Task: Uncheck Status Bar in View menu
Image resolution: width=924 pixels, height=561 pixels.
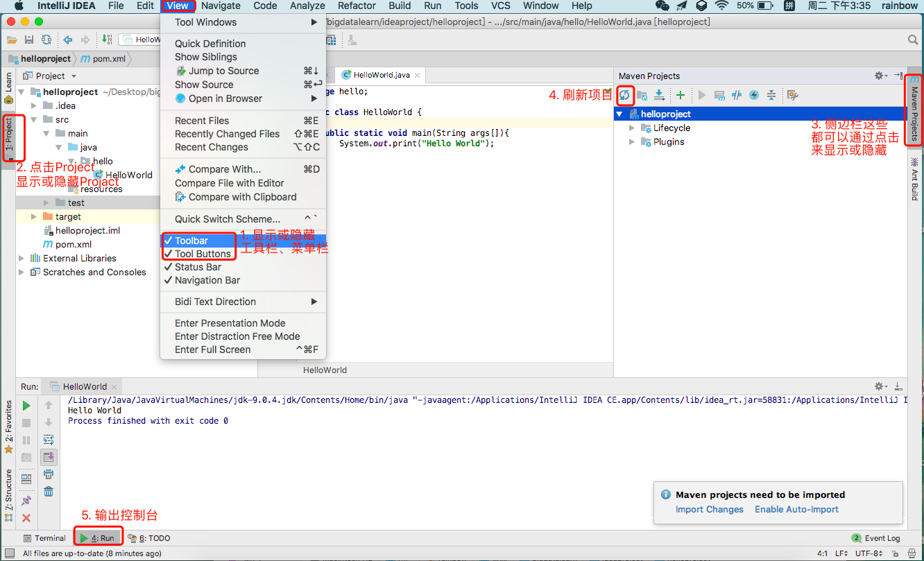Action: pos(243,267)
